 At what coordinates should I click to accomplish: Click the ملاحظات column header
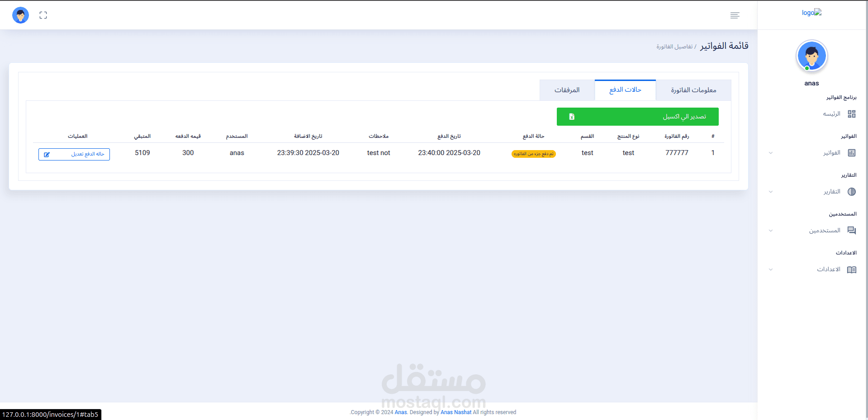tap(379, 136)
